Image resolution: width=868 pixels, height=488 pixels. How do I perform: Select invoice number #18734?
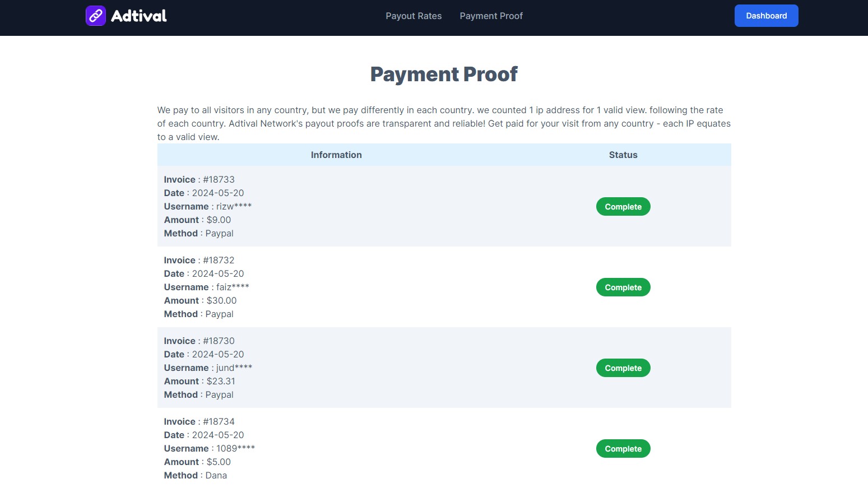(219, 421)
